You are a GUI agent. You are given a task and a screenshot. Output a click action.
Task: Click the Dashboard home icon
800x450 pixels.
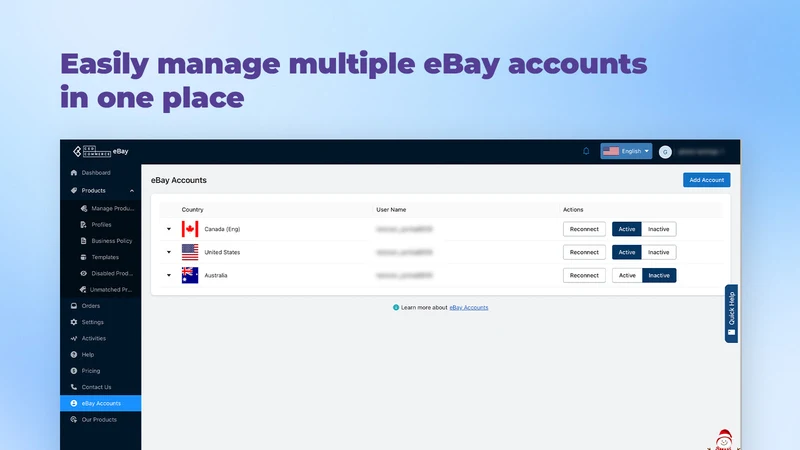(x=74, y=172)
